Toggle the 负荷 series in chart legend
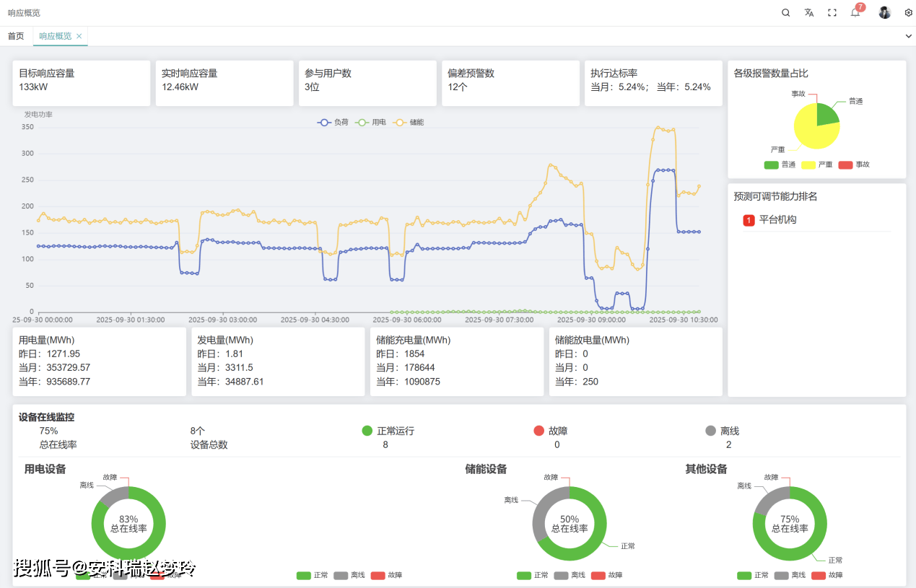 click(x=333, y=123)
